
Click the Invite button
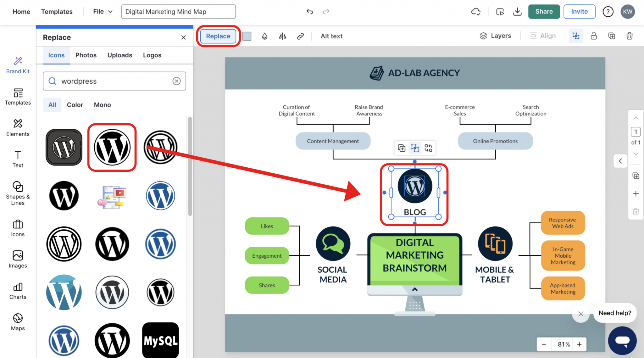pos(580,11)
